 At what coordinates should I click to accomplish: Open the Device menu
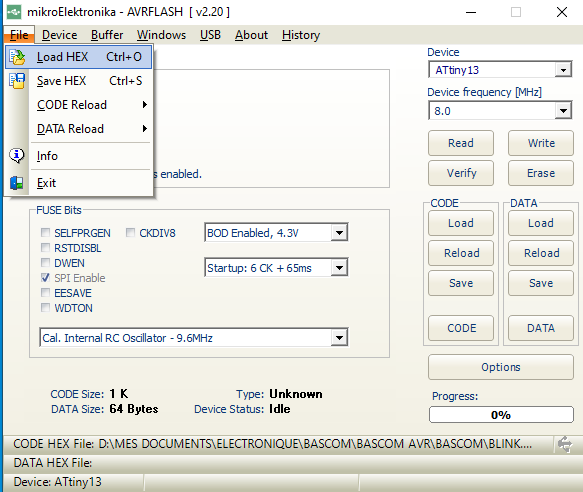[x=59, y=35]
